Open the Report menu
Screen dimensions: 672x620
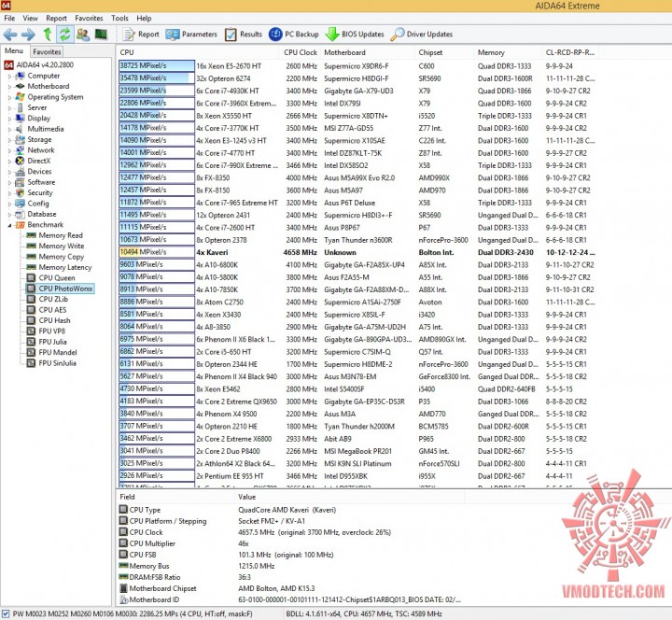(x=57, y=18)
